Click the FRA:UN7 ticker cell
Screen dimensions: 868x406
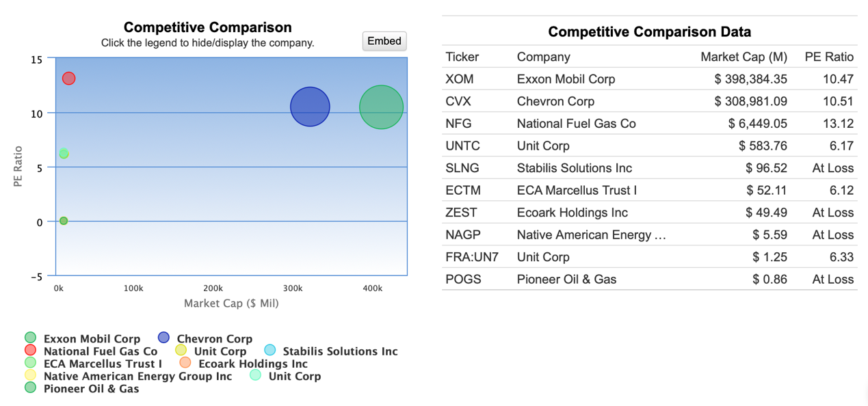472,257
